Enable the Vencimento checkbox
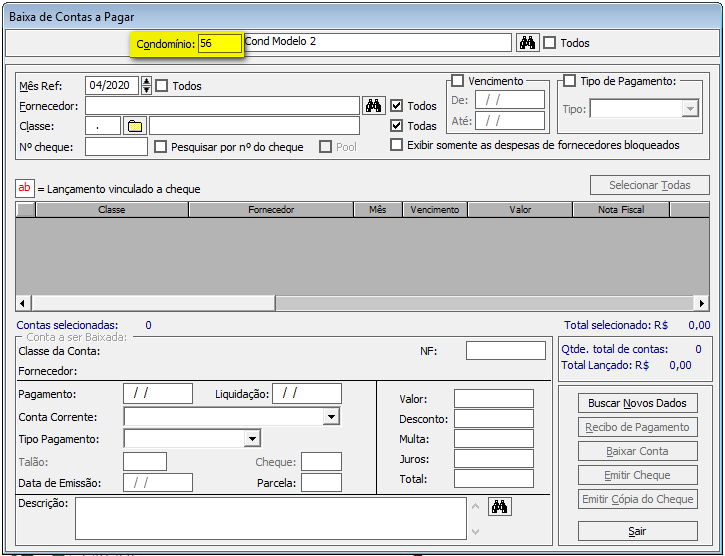The width and height of the screenshot is (725, 556). click(458, 81)
